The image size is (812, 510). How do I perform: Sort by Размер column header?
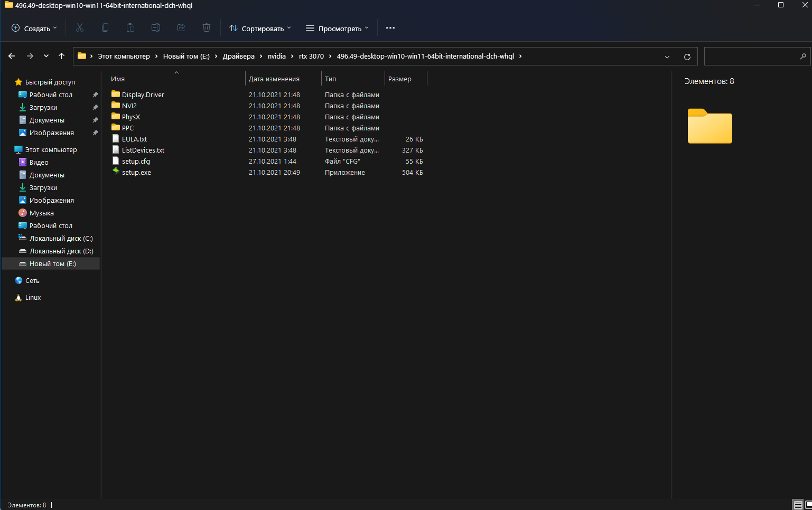[x=406, y=79]
